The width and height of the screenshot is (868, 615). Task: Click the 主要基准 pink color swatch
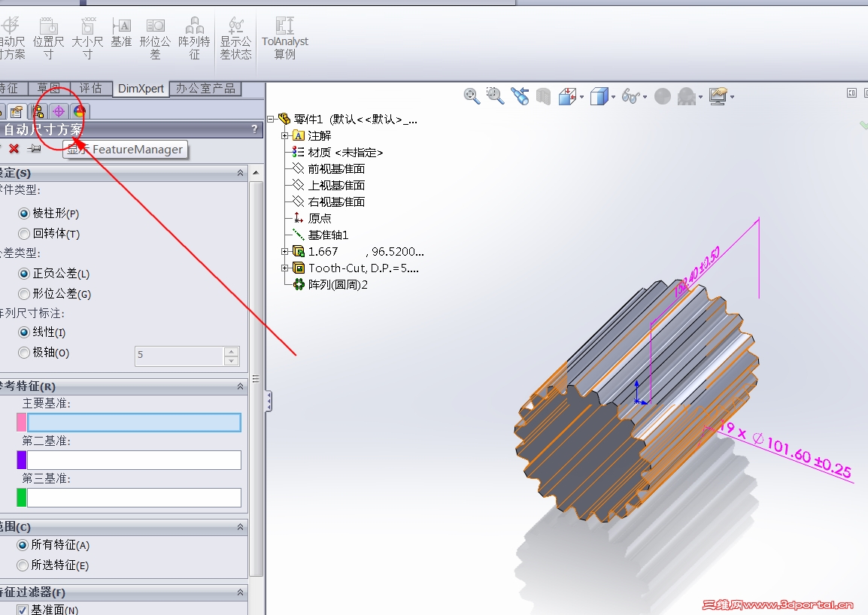tap(22, 423)
